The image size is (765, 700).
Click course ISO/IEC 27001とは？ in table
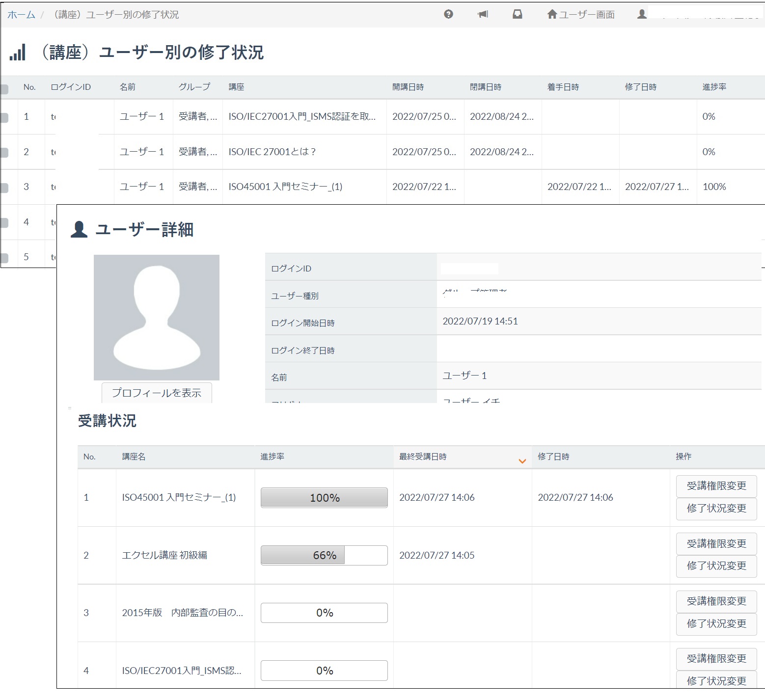click(272, 152)
